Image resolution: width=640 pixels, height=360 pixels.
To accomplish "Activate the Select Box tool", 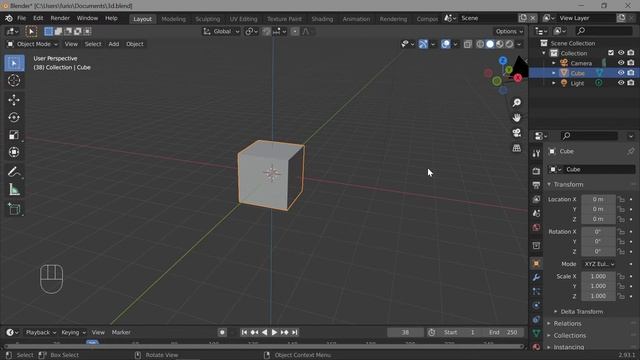I will point(14,63).
